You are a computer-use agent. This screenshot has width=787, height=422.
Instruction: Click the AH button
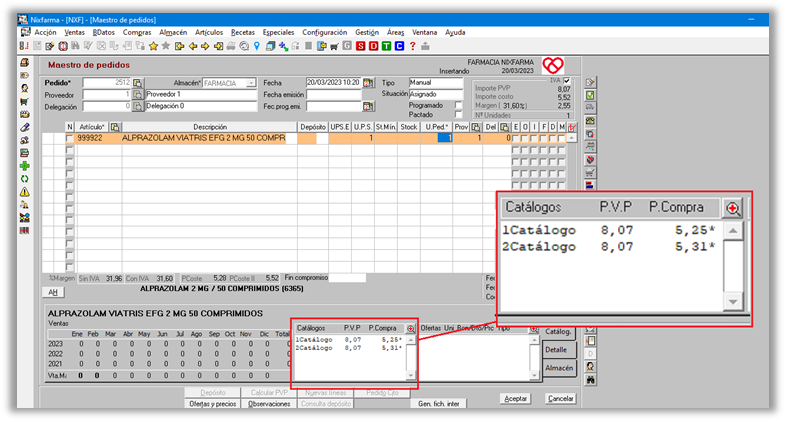coord(53,292)
